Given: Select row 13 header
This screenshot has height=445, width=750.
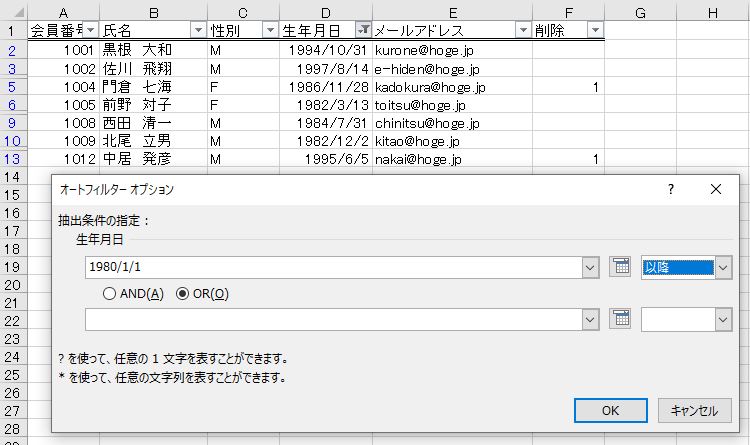Looking at the screenshot, I should (x=12, y=159).
